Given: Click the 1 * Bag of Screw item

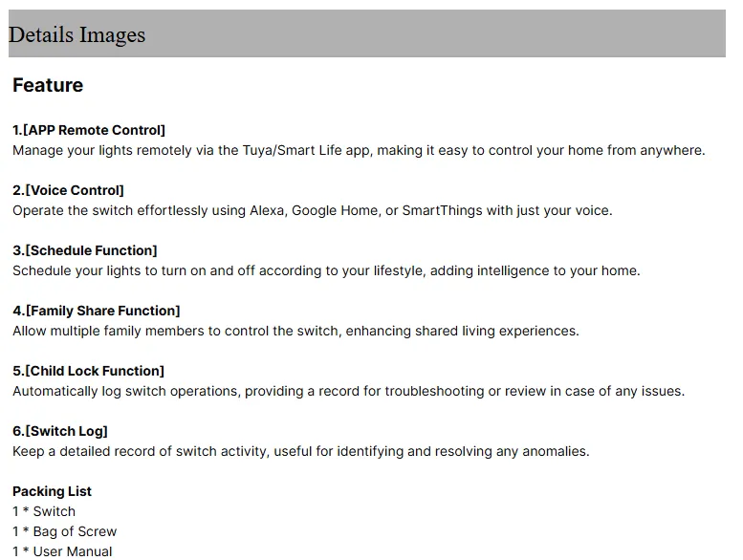Looking at the screenshot, I should point(65,531).
